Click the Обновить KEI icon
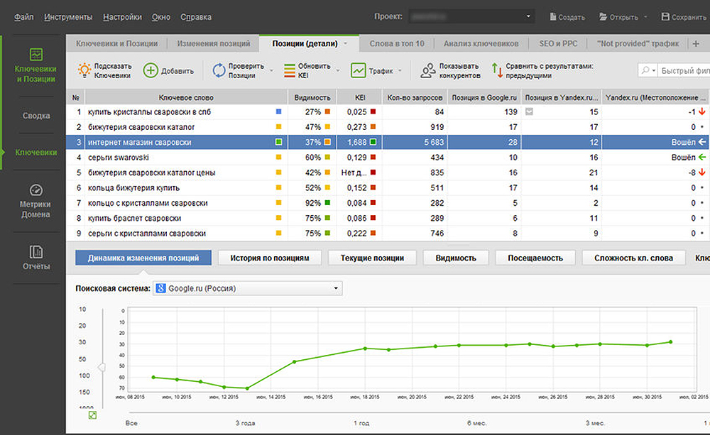Viewport: 710px width, 435px height. (288, 71)
